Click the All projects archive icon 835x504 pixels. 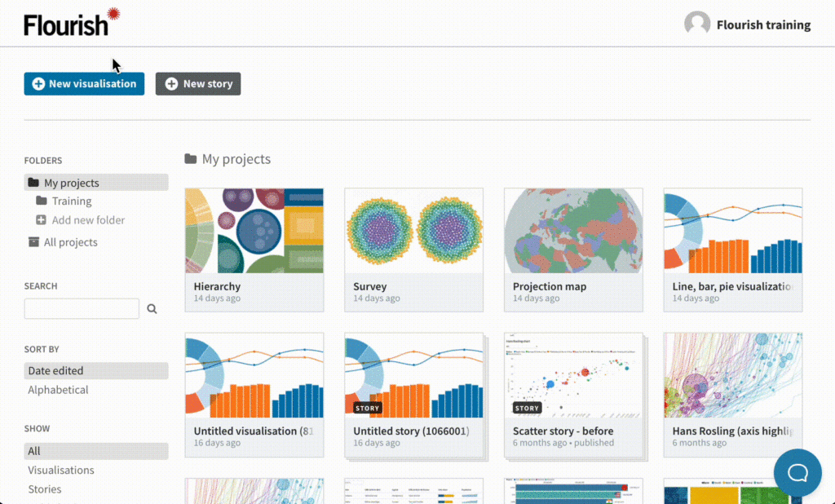(33, 242)
